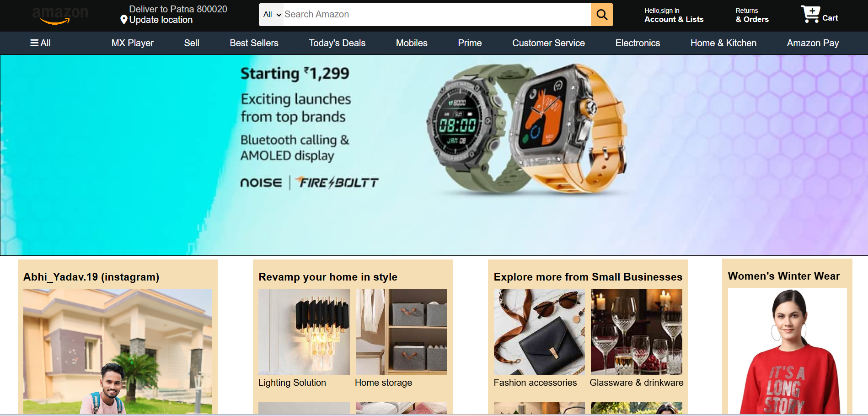The height and width of the screenshot is (416, 868).
Task: Click Best Sellers link
Action: (254, 43)
